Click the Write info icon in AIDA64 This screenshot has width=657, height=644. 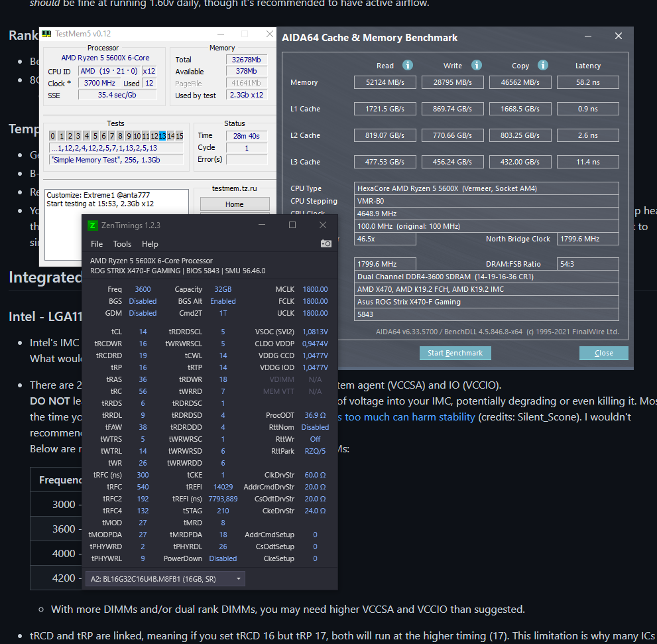pos(477,65)
